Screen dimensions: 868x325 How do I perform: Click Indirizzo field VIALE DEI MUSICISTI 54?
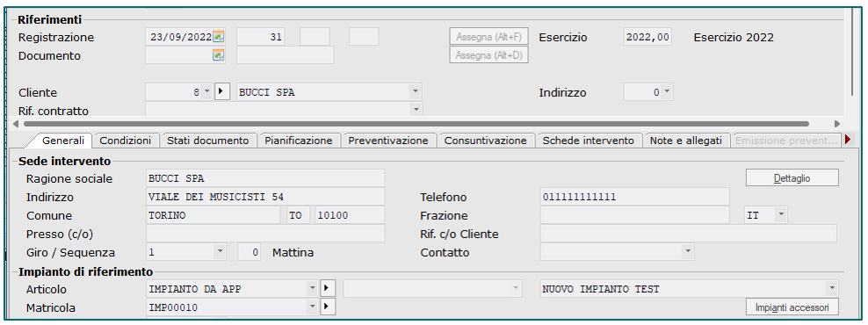pos(265,197)
